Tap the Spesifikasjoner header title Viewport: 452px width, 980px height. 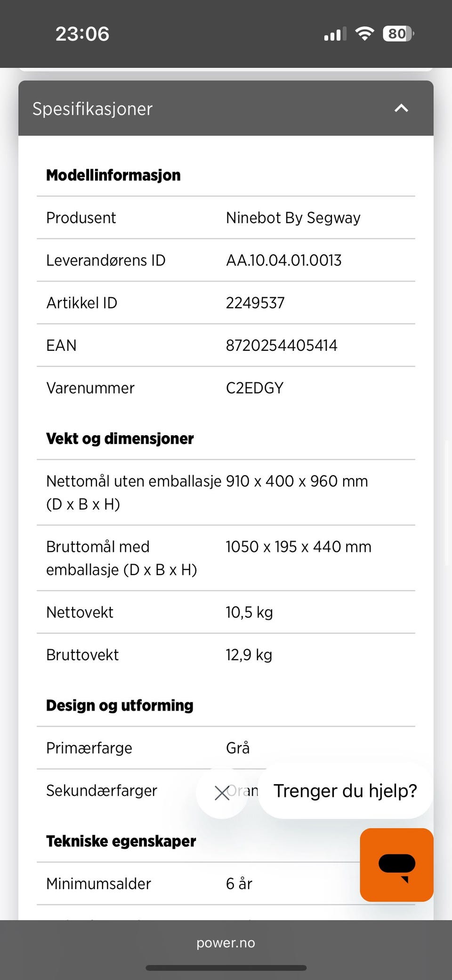[x=92, y=109]
